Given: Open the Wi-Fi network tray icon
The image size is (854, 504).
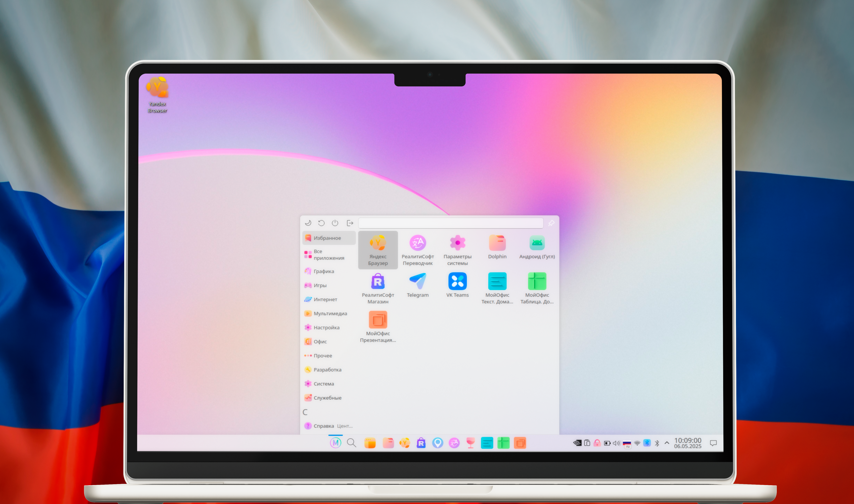Looking at the screenshot, I should click(637, 443).
